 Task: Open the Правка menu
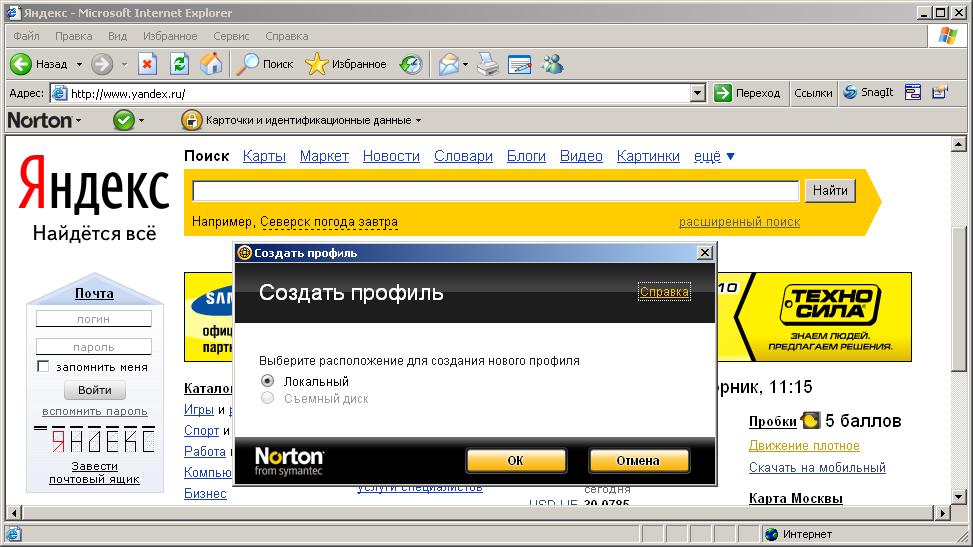pyautogui.click(x=73, y=36)
